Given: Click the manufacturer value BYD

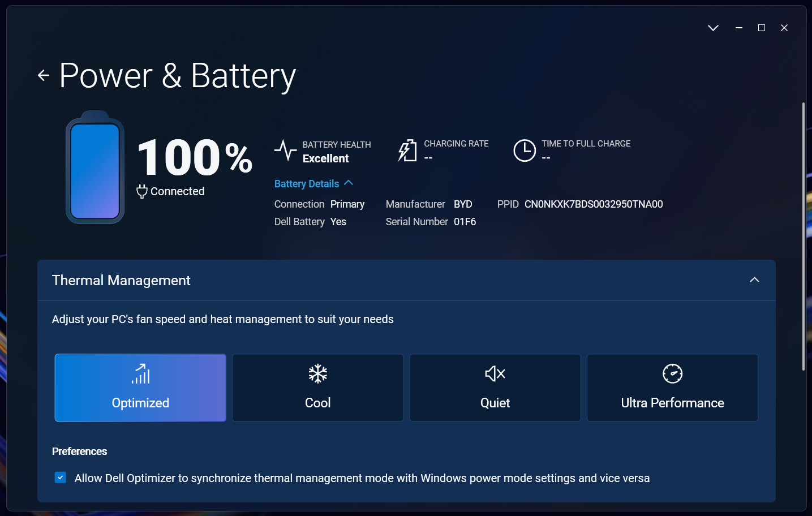Looking at the screenshot, I should 463,204.
